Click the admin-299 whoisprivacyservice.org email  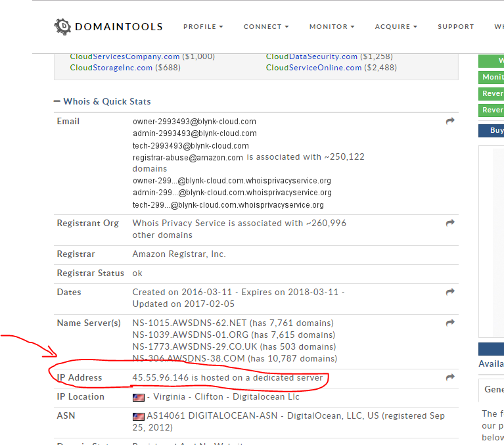[x=232, y=193]
